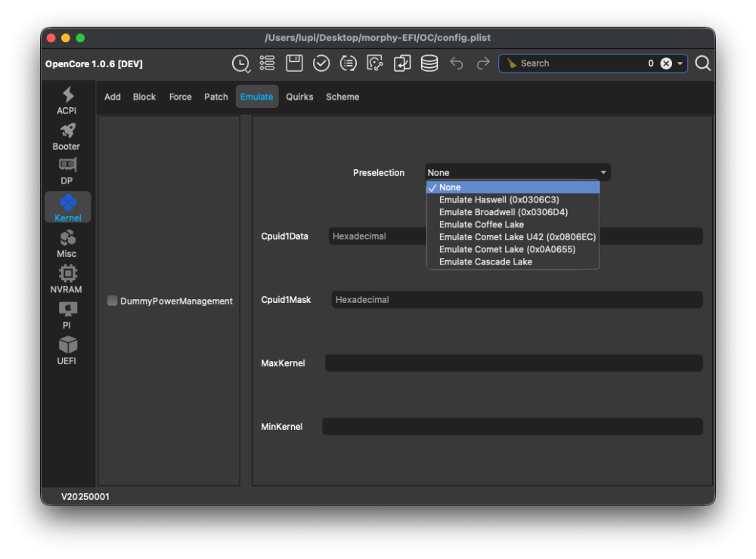Switch to the Block tab
This screenshot has width=756, height=559.
(x=144, y=97)
